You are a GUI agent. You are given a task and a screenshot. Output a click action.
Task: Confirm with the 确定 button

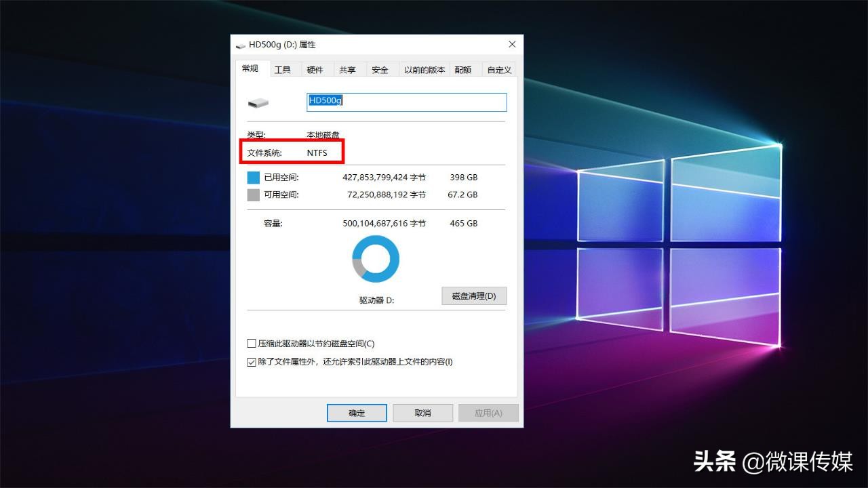click(x=357, y=413)
